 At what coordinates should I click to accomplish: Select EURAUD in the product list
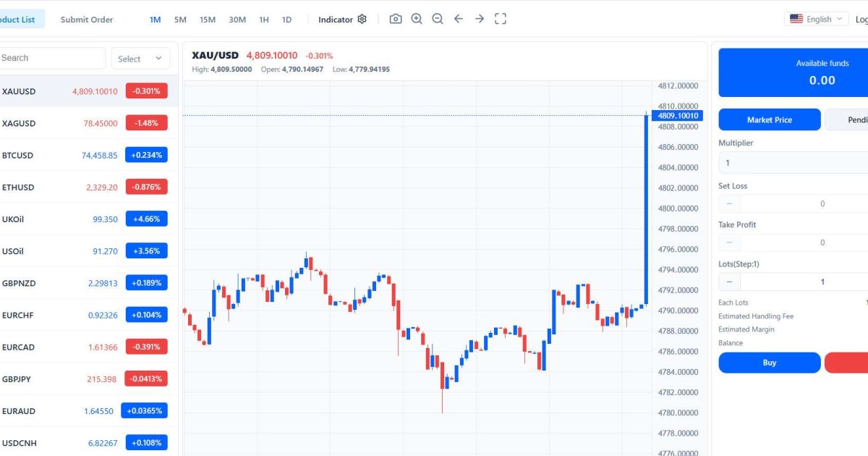88,410
